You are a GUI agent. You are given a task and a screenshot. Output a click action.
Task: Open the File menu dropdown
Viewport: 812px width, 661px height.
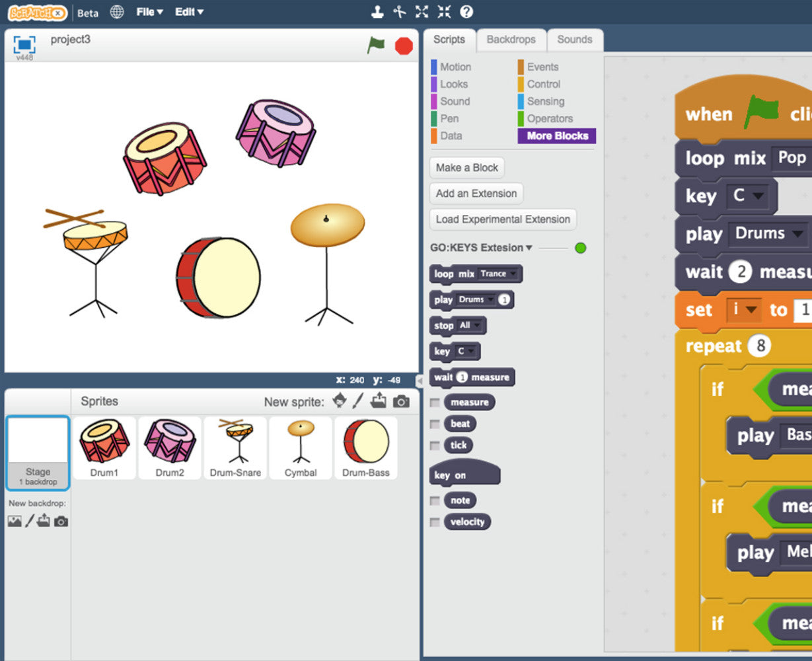coord(149,12)
